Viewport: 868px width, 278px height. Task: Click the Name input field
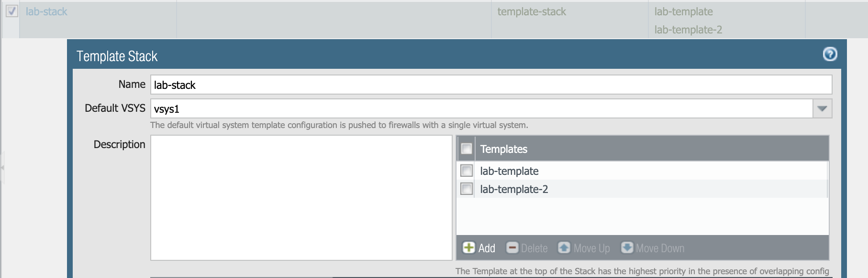pyautogui.click(x=490, y=85)
